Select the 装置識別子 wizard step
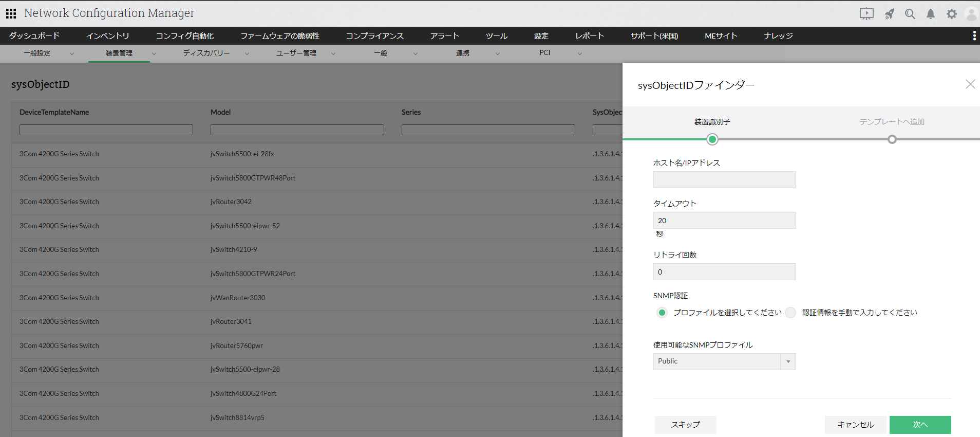 tap(712, 122)
